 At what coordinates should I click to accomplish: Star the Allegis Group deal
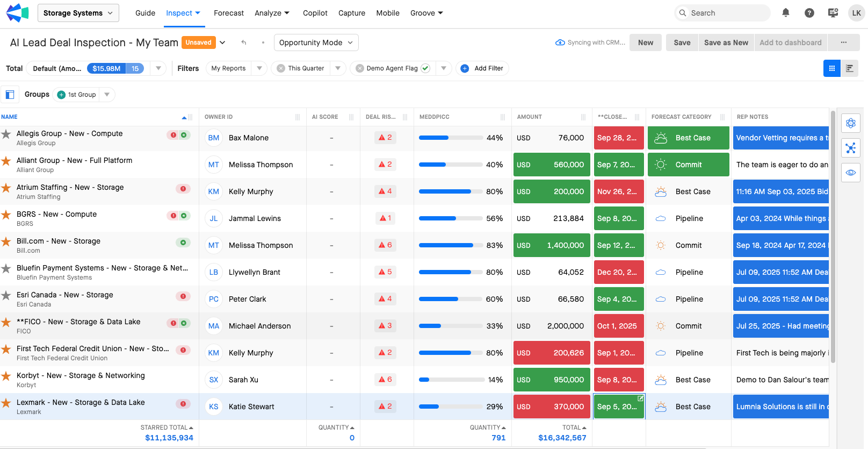[x=6, y=134]
